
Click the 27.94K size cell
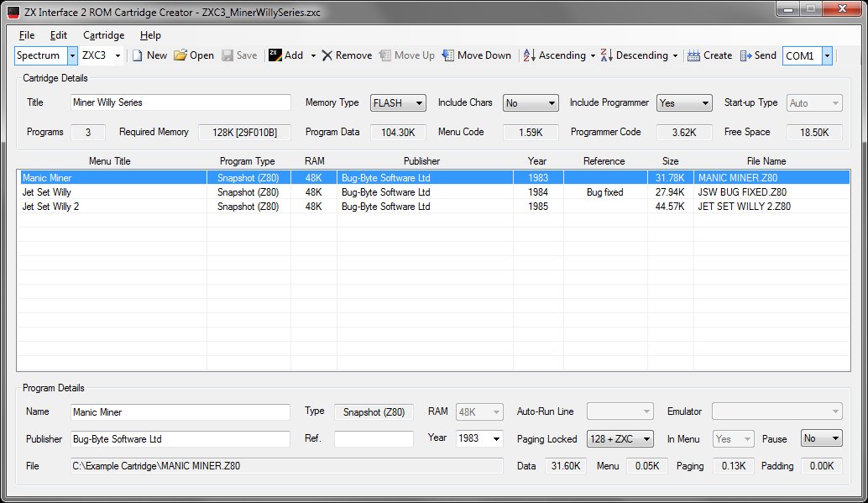coord(670,192)
